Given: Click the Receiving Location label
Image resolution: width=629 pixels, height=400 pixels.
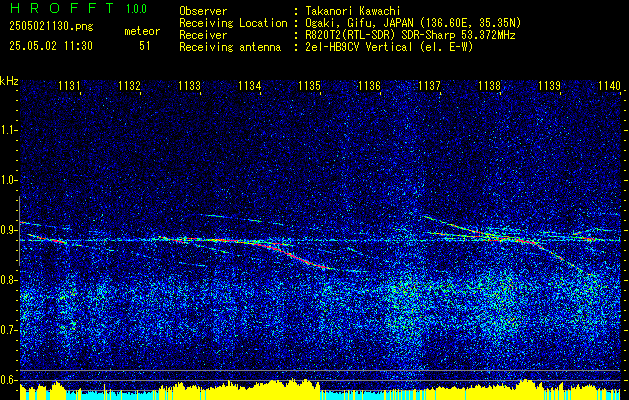Looking at the screenshot, I should click(233, 23).
